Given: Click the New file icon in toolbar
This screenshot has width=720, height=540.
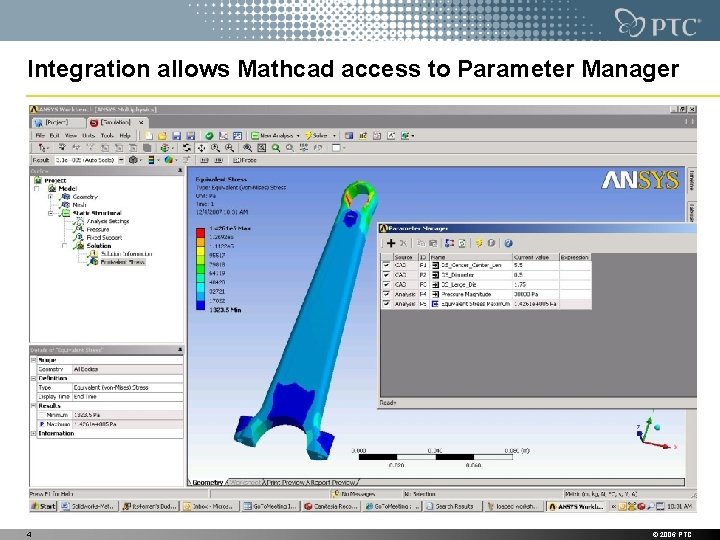Looking at the screenshot, I should point(148,135).
